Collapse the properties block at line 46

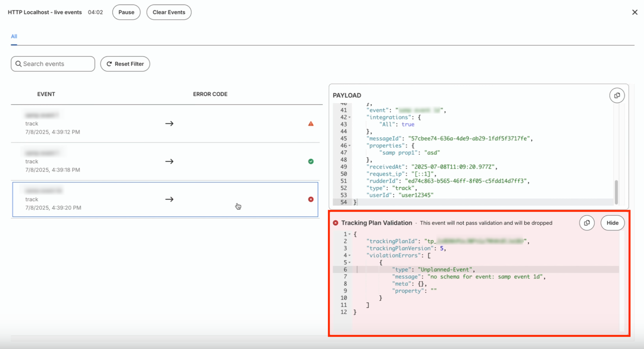point(350,146)
